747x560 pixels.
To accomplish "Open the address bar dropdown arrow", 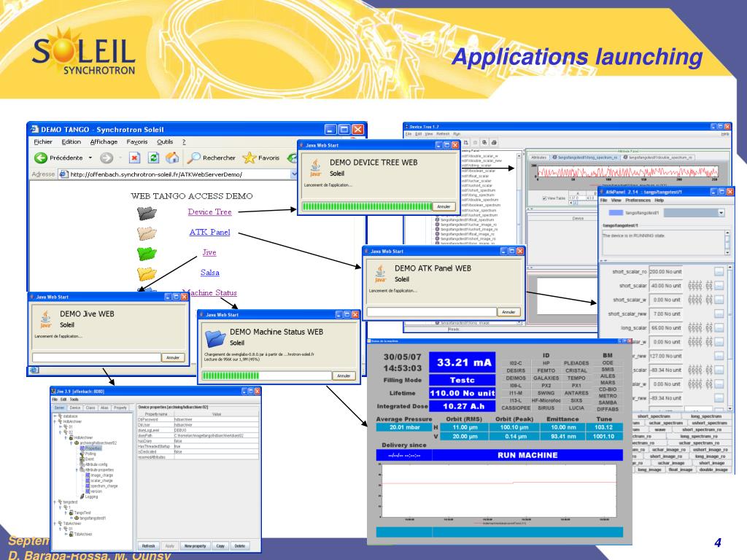I will tap(294, 174).
